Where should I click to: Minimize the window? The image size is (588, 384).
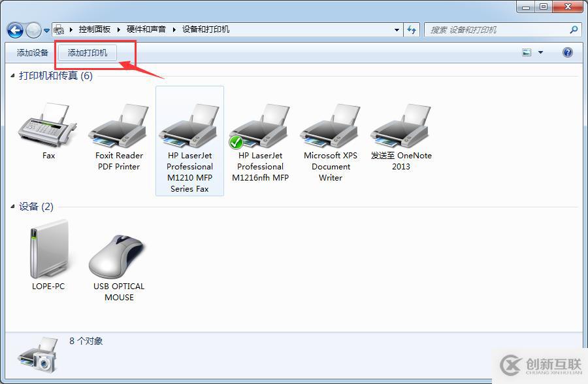526,7
